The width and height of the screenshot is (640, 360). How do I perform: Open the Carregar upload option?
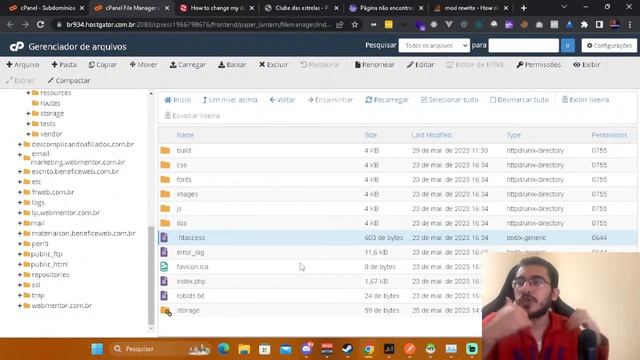pyautogui.click(x=188, y=64)
